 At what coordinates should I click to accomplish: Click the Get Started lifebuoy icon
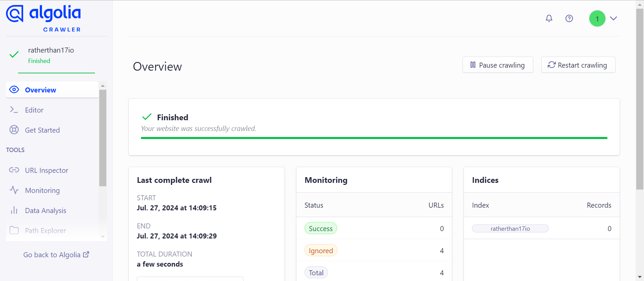[x=14, y=130]
